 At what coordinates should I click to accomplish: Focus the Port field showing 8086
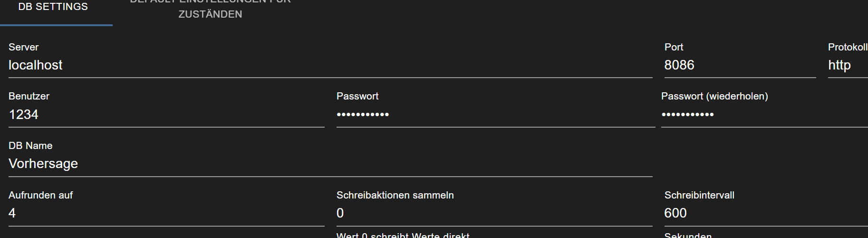coord(739,65)
